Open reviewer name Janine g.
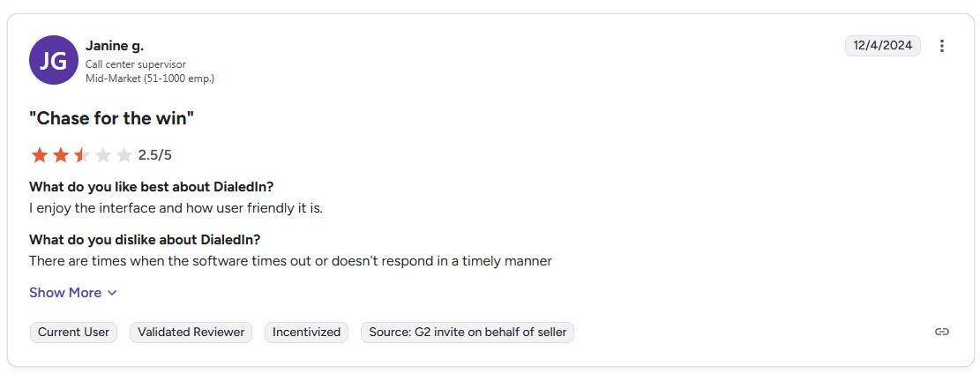This screenshot has width=980, height=374. [x=115, y=46]
